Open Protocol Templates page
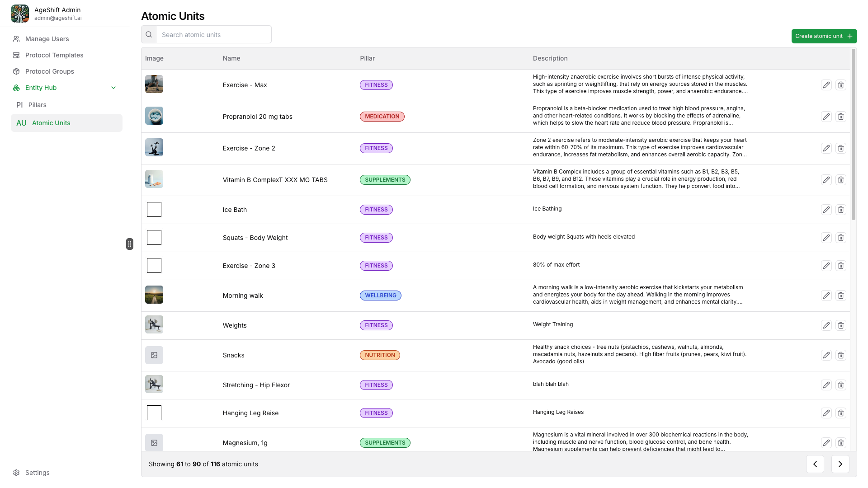This screenshot has width=868, height=488. coord(54,55)
